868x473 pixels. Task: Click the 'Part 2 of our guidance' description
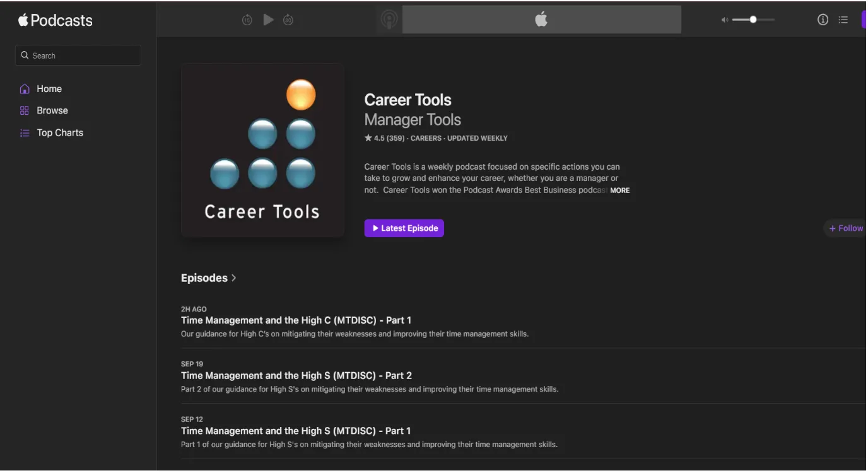[370, 390]
